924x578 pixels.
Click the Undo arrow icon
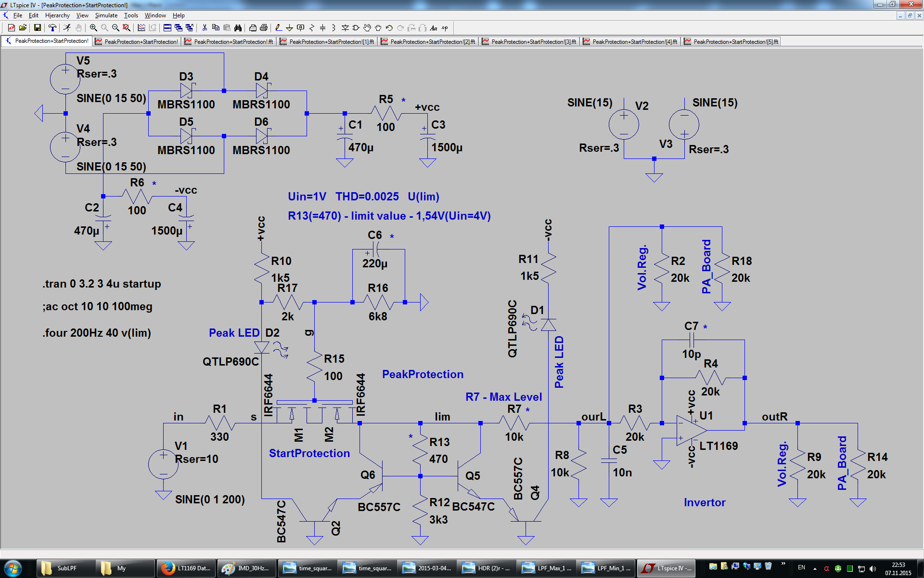(389, 28)
